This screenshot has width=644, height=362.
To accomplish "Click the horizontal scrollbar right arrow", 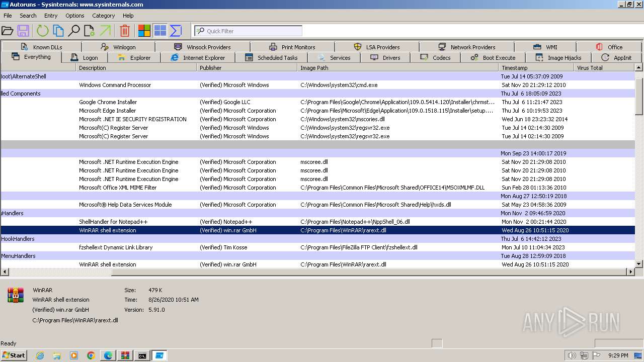I will point(630,271).
